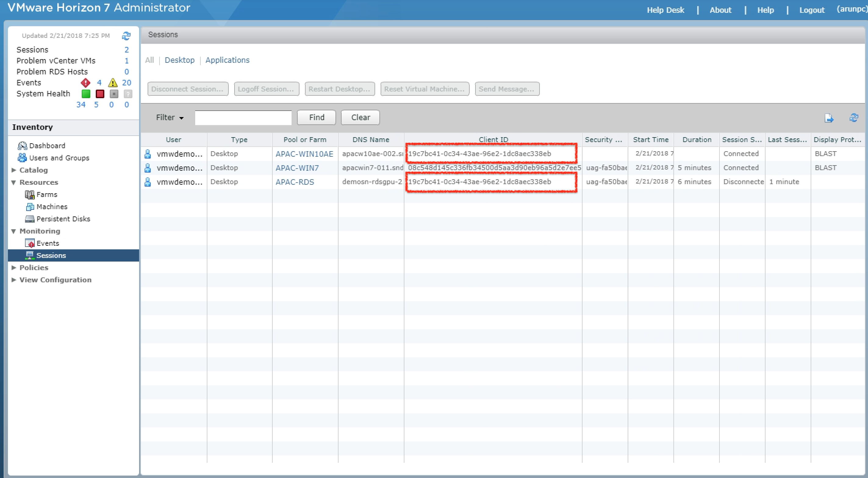Viewport: 868px width, 478px height.
Task: Expand the Policies section
Action: click(x=13, y=267)
